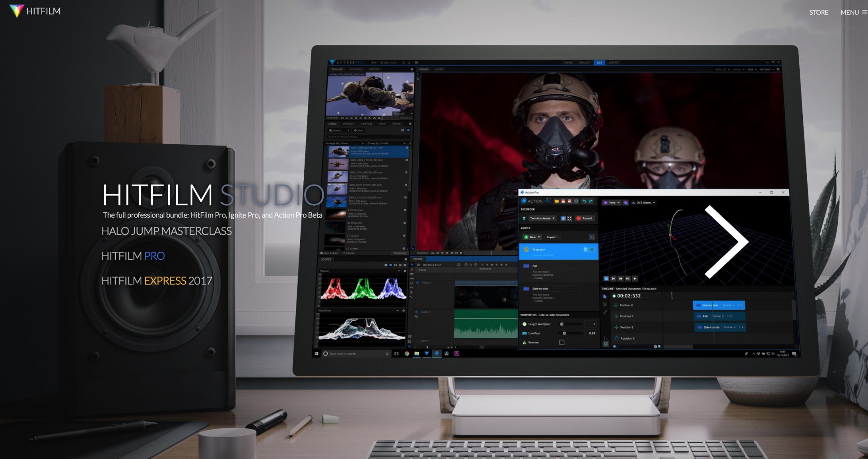Open the MENU hamburger in header

coord(854,12)
